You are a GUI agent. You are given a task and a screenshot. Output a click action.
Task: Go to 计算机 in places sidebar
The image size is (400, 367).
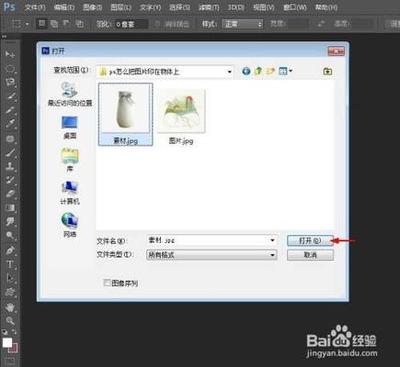point(69,193)
